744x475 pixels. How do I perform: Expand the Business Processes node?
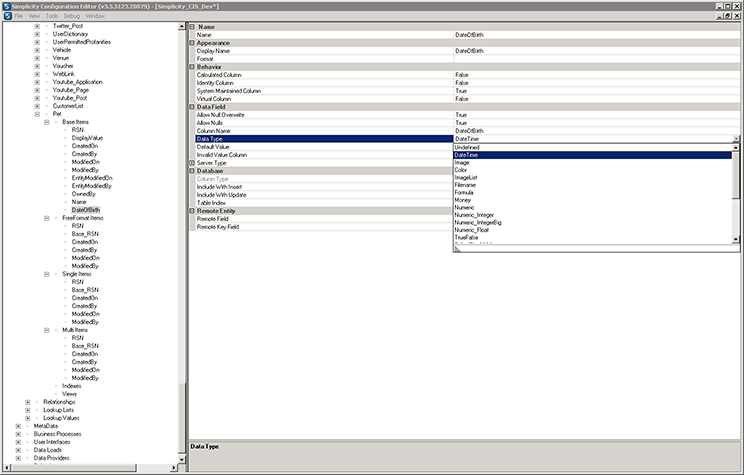pyautogui.click(x=18, y=434)
